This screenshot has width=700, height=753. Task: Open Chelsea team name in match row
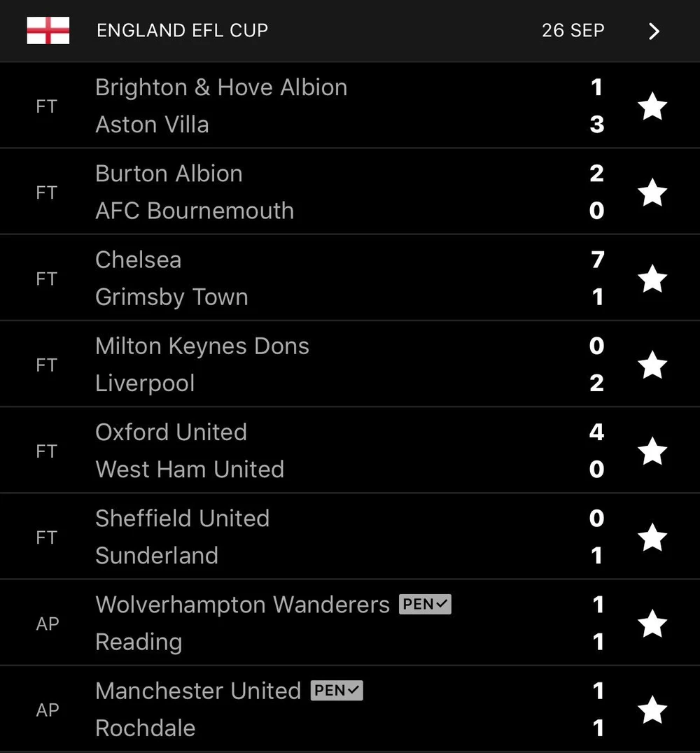[139, 260]
